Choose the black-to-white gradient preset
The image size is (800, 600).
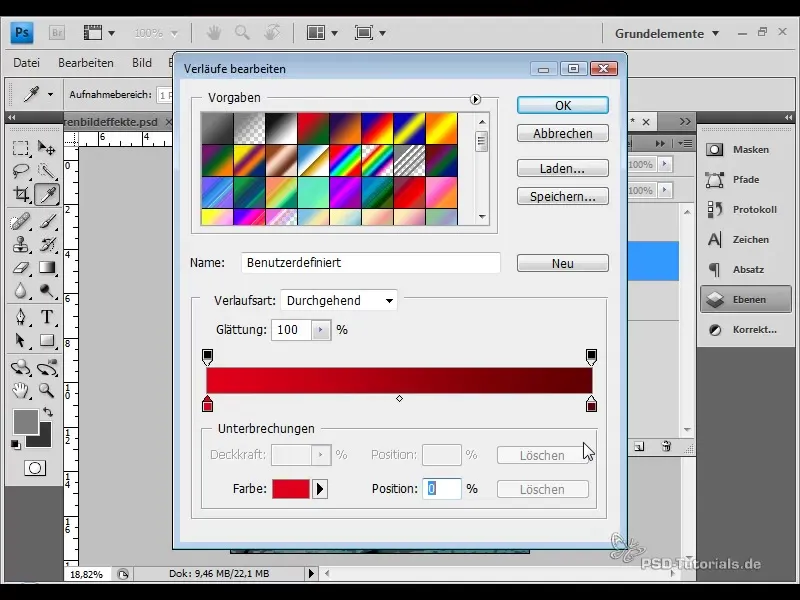click(x=281, y=129)
